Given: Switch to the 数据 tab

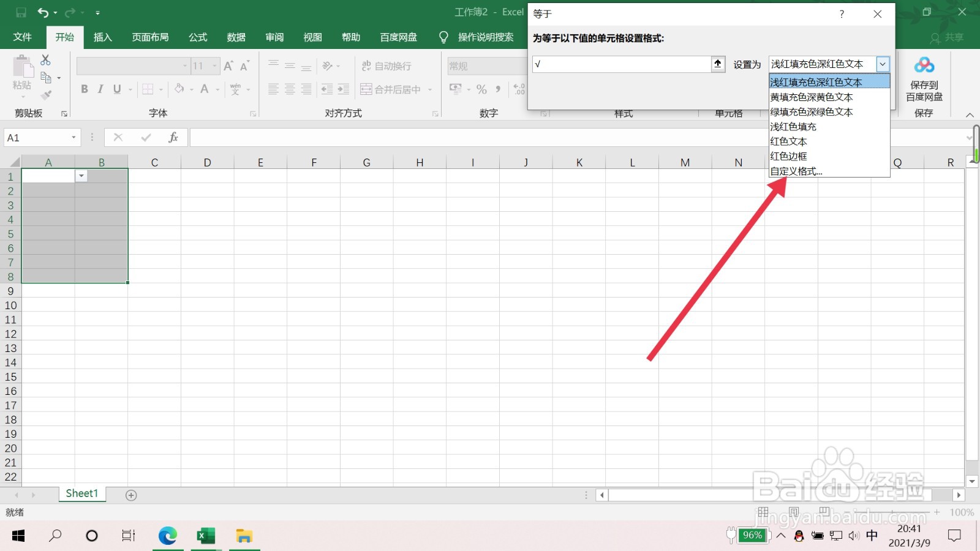Looking at the screenshot, I should (236, 37).
